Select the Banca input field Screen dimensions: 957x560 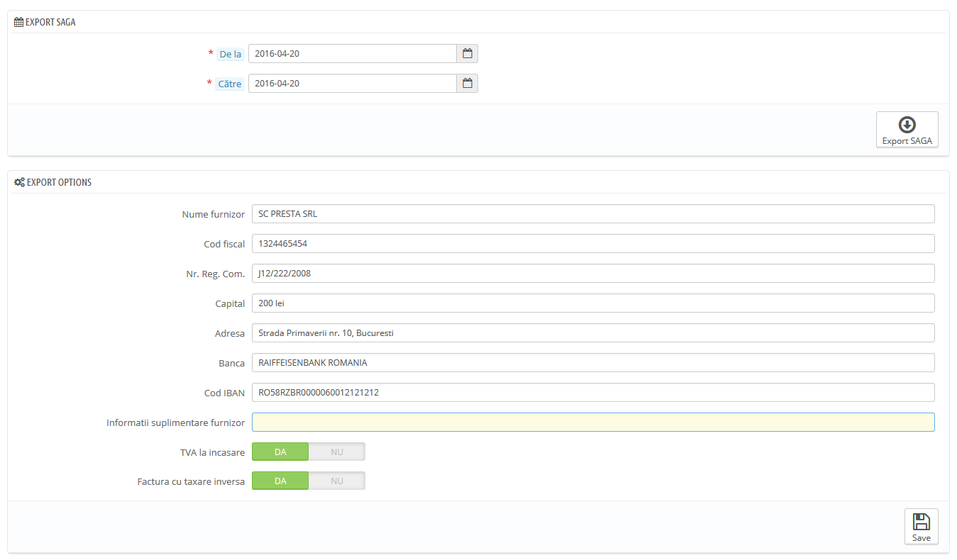pos(593,363)
